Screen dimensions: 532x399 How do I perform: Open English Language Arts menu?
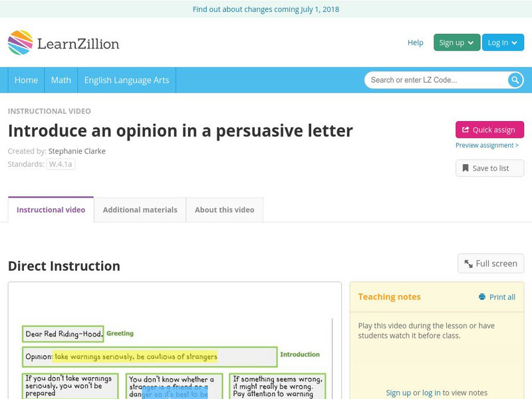[x=126, y=80]
